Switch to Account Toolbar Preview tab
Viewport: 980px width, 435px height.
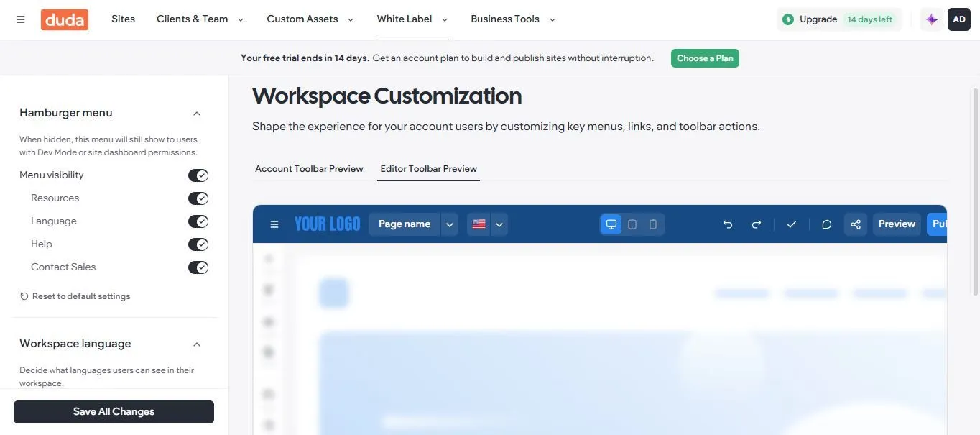pos(309,169)
